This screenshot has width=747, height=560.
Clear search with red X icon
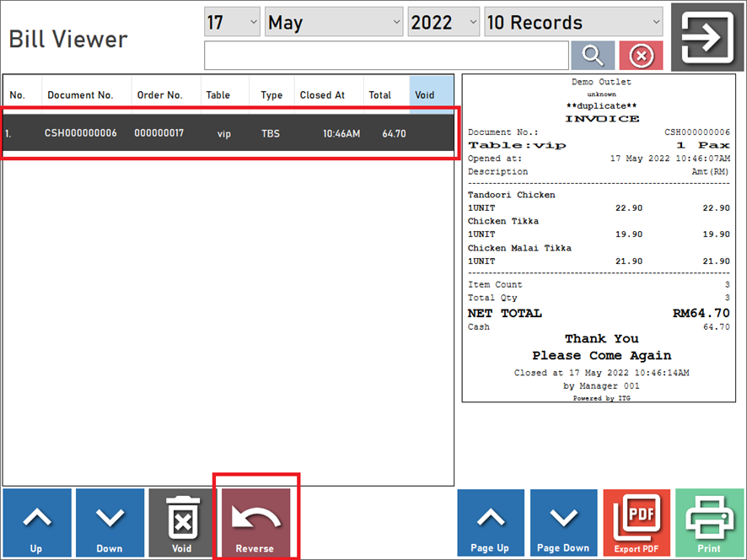[x=641, y=56]
